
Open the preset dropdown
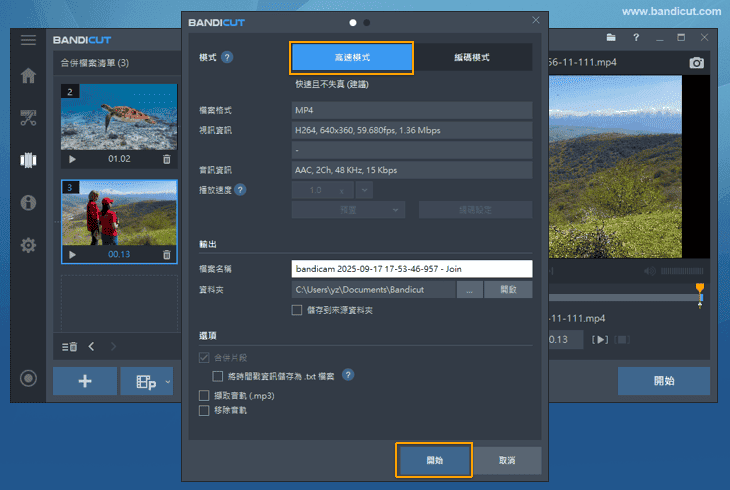tap(348, 210)
